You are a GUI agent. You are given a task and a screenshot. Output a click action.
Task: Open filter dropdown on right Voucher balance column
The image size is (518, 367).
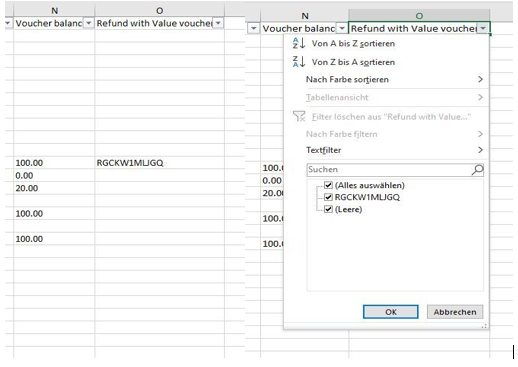point(342,28)
